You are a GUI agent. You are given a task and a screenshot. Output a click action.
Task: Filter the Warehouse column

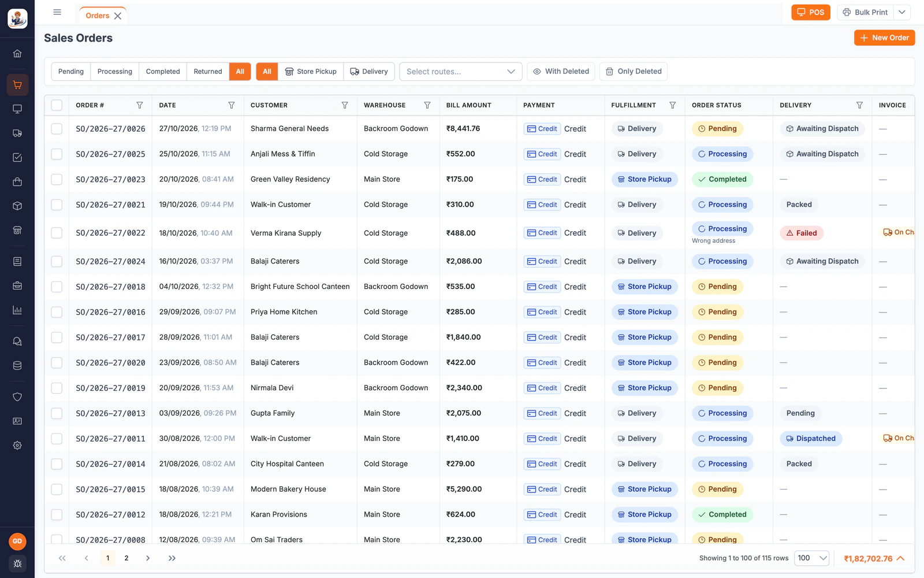[427, 105]
